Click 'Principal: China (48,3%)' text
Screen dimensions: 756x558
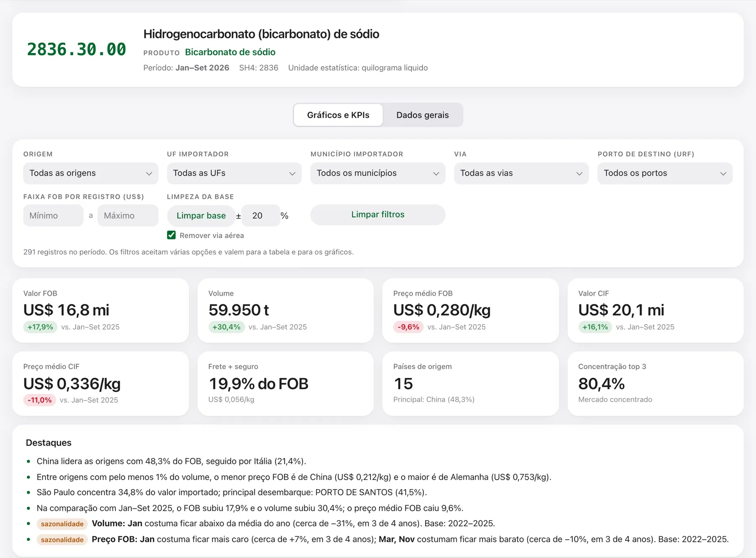434,400
